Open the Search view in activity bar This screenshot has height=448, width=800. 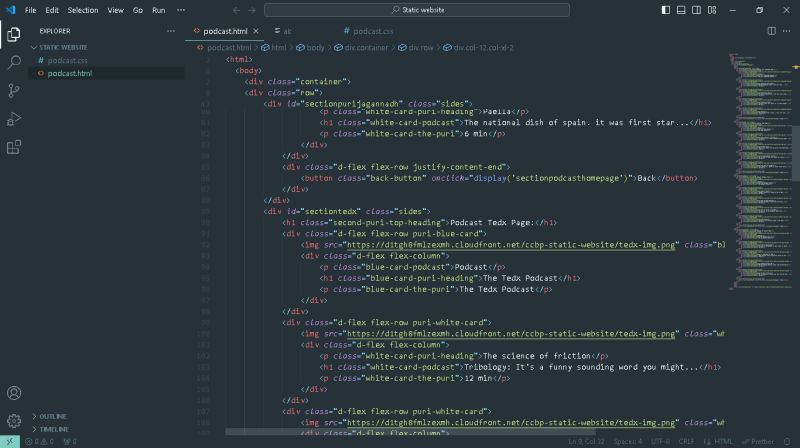(14, 62)
